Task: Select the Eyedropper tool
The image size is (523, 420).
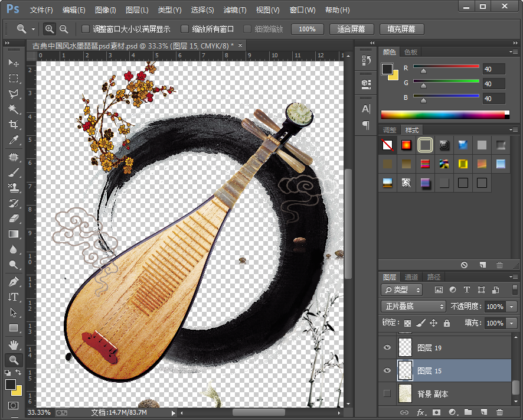Action: (13, 141)
